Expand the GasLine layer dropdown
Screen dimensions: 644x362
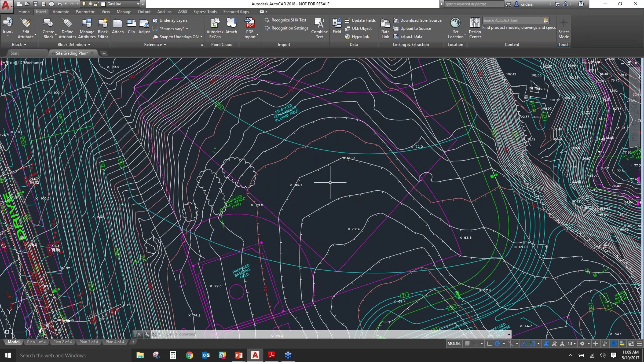coord(138,4)
